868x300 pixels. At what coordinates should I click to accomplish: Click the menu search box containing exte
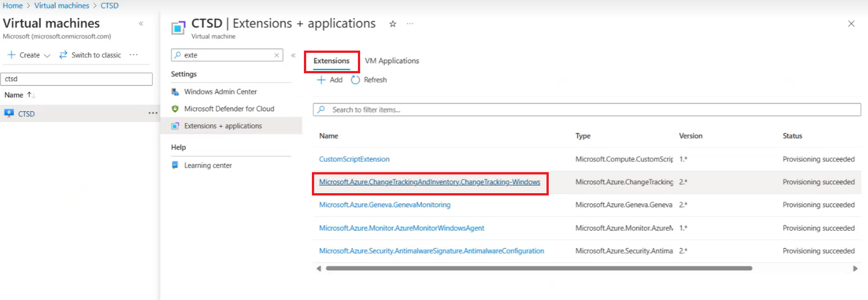[x=227, y=55]
